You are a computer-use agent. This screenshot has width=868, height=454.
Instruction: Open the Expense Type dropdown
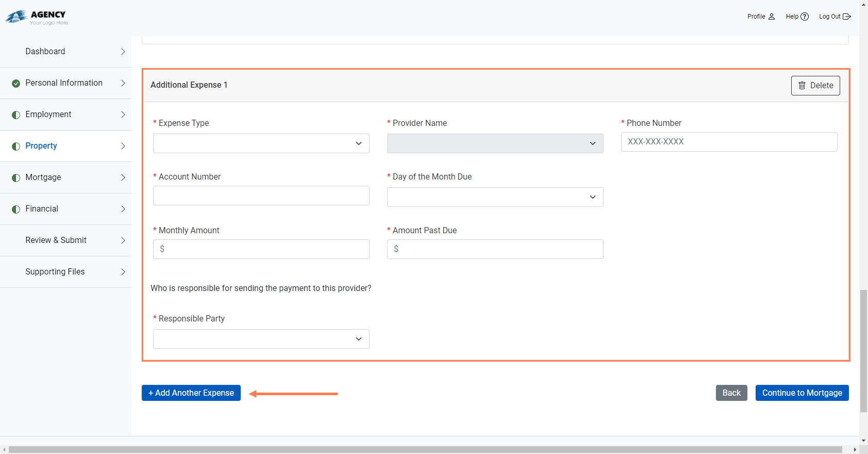click(261, 143)
